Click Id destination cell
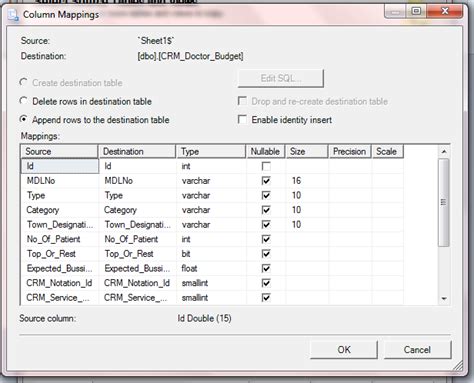 coord(138,166)
